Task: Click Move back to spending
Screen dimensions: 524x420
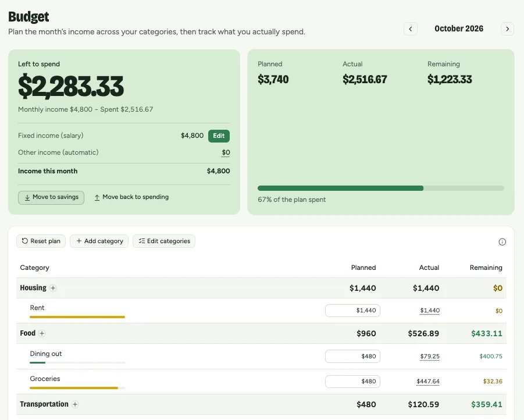Action: pyautogui.click(x=131, y=197)
